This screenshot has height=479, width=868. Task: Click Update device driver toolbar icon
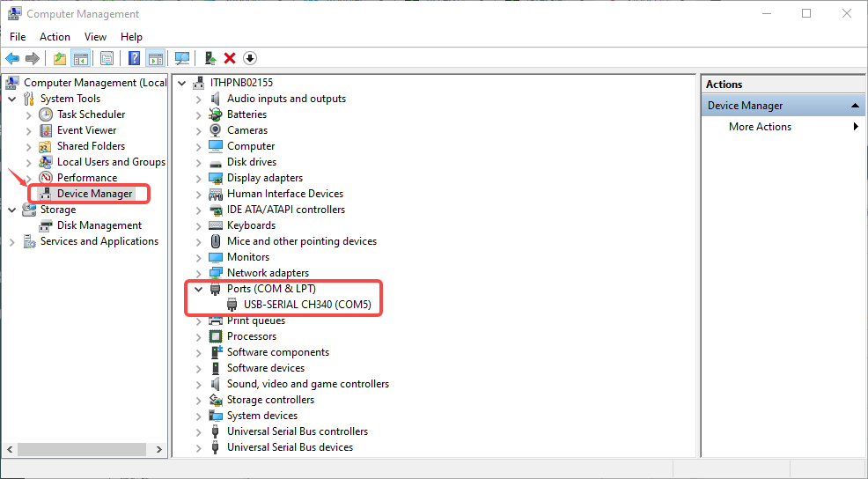210,58
